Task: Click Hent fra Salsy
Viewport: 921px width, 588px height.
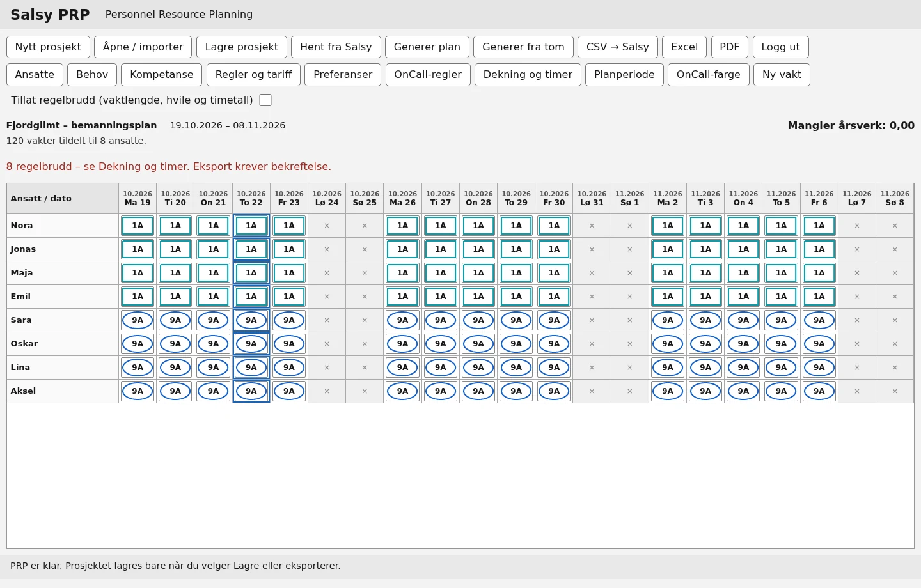Action: [x=336, y=47]
